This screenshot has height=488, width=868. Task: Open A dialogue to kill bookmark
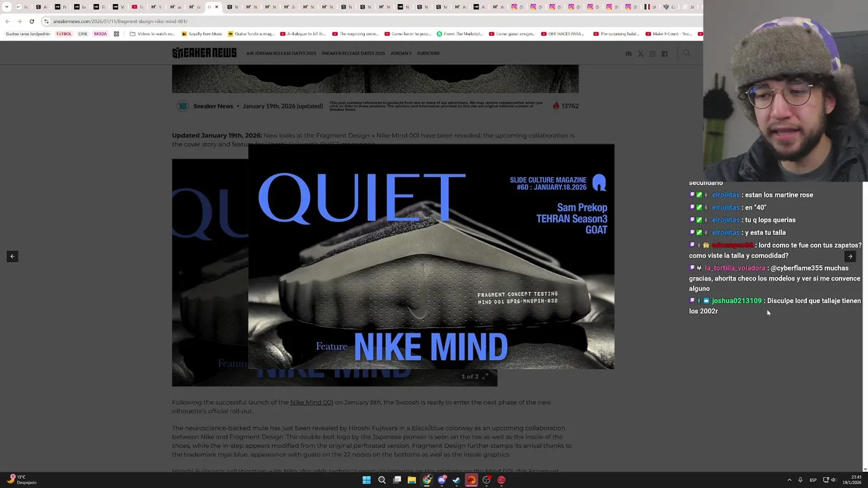click(x=302, y=33)
